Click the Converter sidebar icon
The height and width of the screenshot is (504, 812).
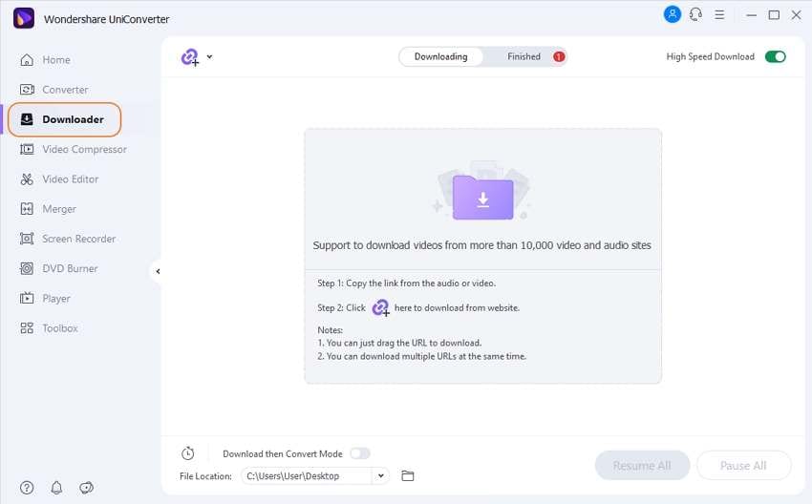click(27, 90)
